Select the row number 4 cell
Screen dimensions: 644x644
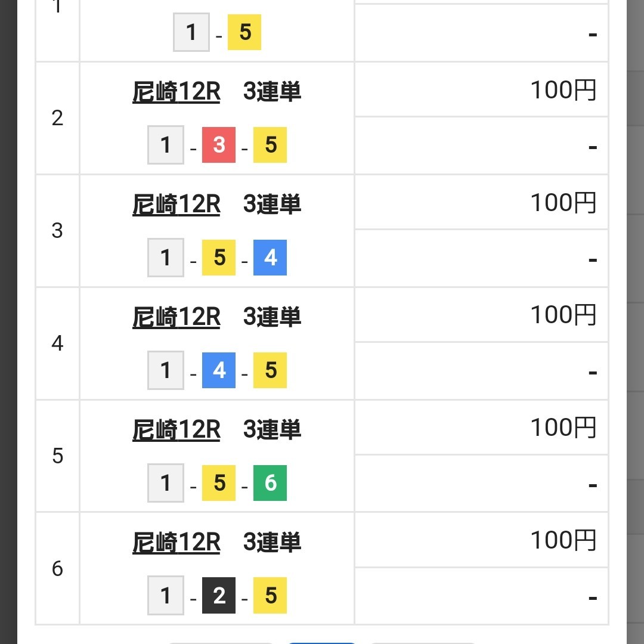point(57,343)
